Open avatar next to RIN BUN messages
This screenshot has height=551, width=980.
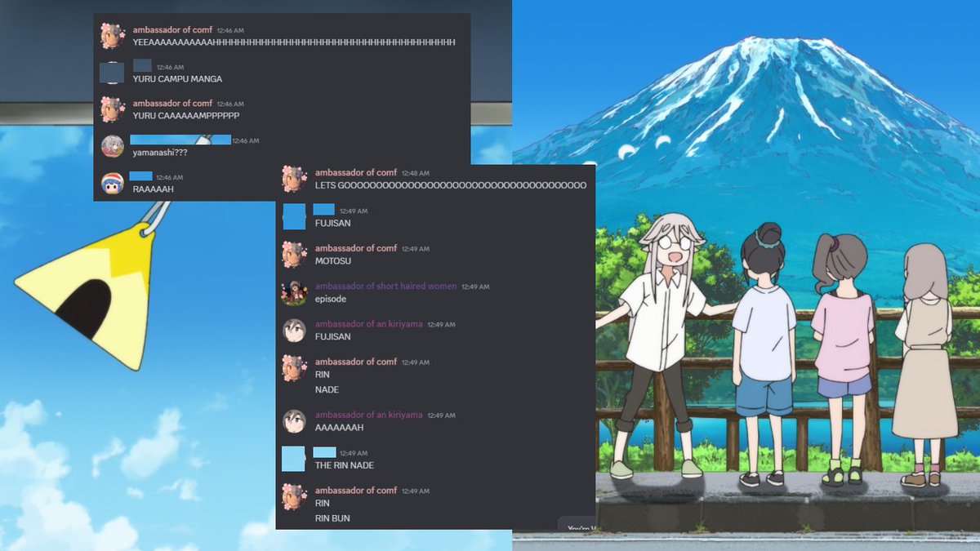294,495
